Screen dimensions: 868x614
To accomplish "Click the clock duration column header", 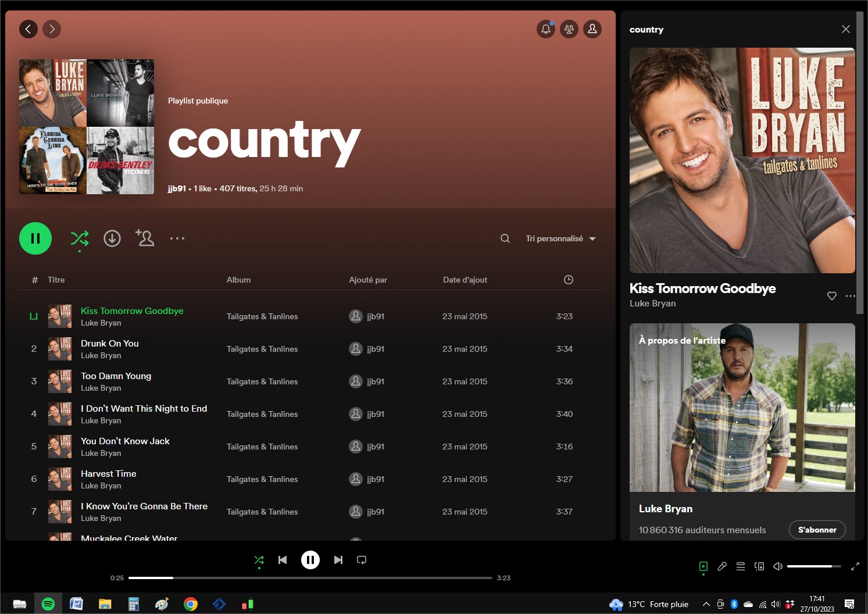I will (569, 280).
